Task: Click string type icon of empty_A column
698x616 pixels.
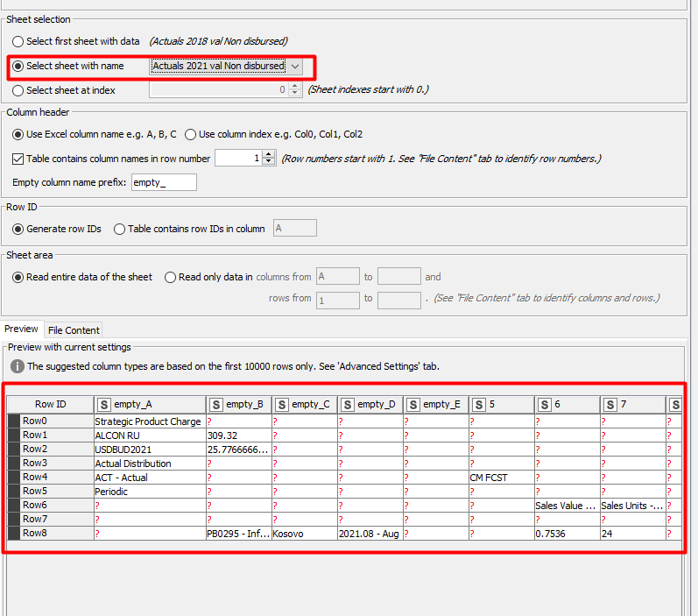Action: (103, 405)
